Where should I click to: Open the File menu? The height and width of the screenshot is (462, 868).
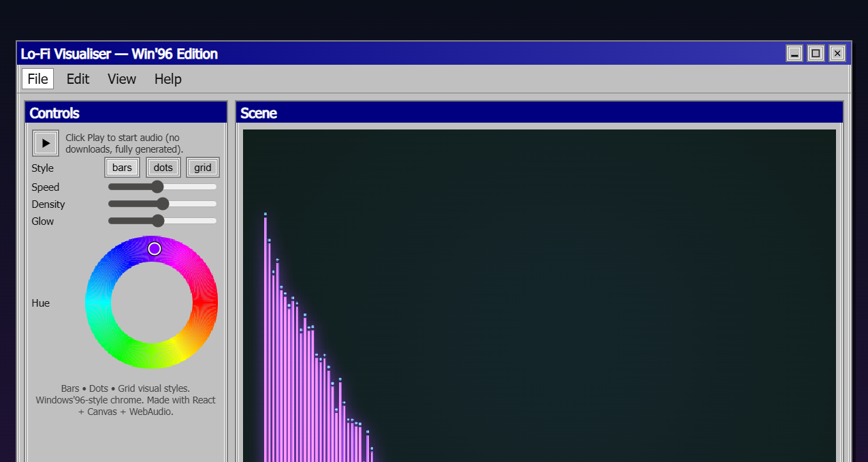pyautogui.click(x=37, y=79)
